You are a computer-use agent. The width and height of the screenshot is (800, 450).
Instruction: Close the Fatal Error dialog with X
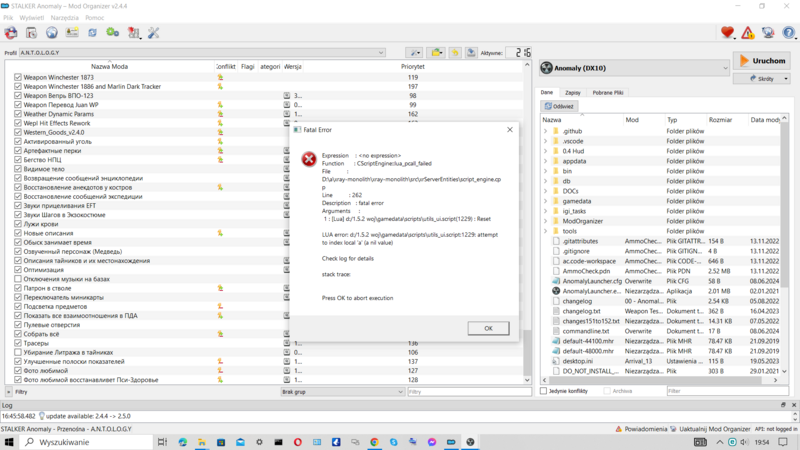510,130
